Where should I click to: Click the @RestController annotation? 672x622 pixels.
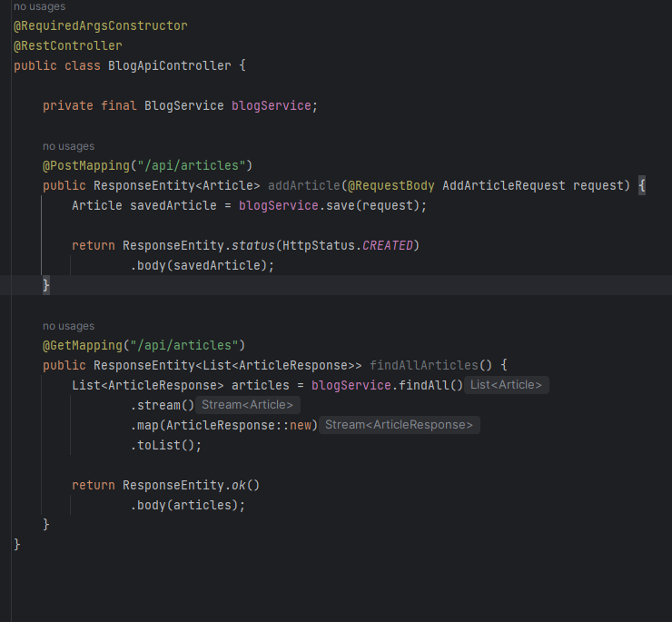click(68, 46)
